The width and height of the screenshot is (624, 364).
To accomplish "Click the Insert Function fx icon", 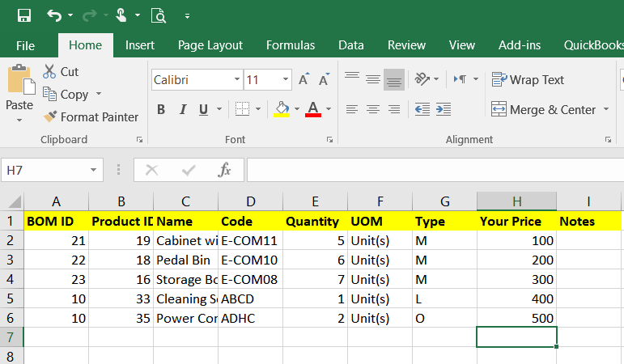I will click(225, 170).
